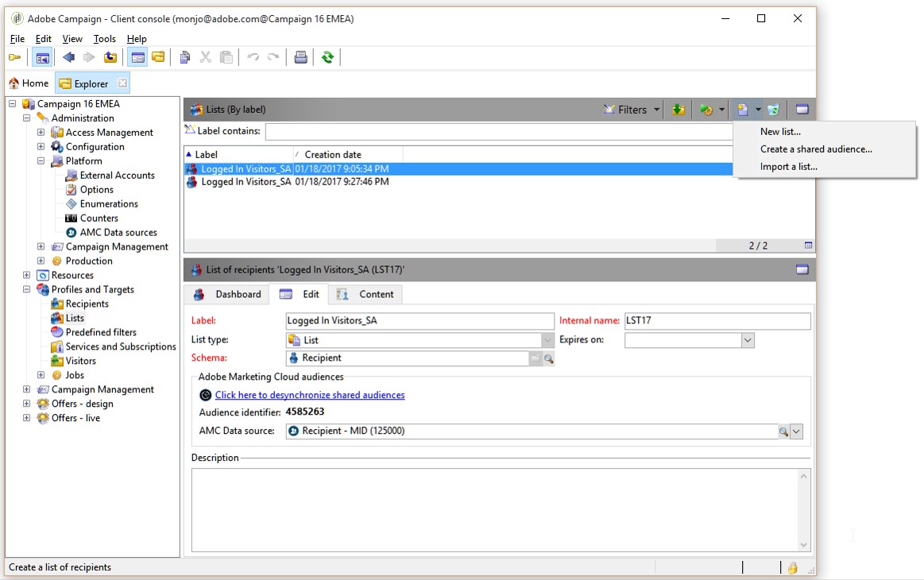Open the Edit menu
The image size is (924, 580).
click(43, 39)
